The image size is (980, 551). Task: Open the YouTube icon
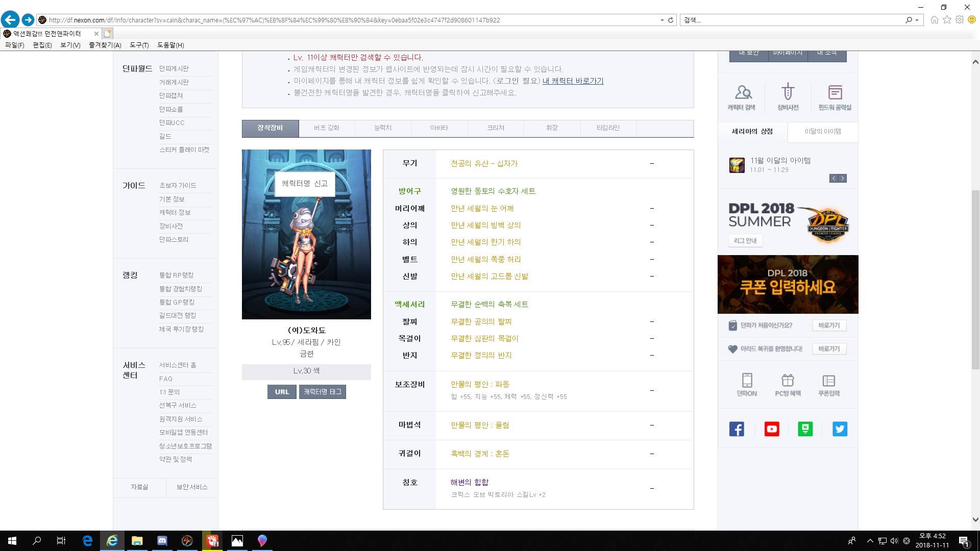pyautogui.click(x=771, y=429)
